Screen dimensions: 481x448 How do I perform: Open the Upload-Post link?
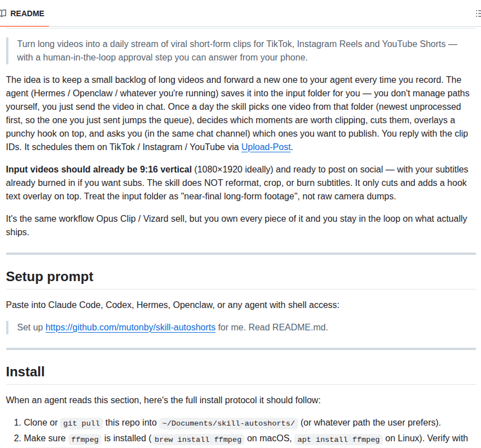point(266,147)
